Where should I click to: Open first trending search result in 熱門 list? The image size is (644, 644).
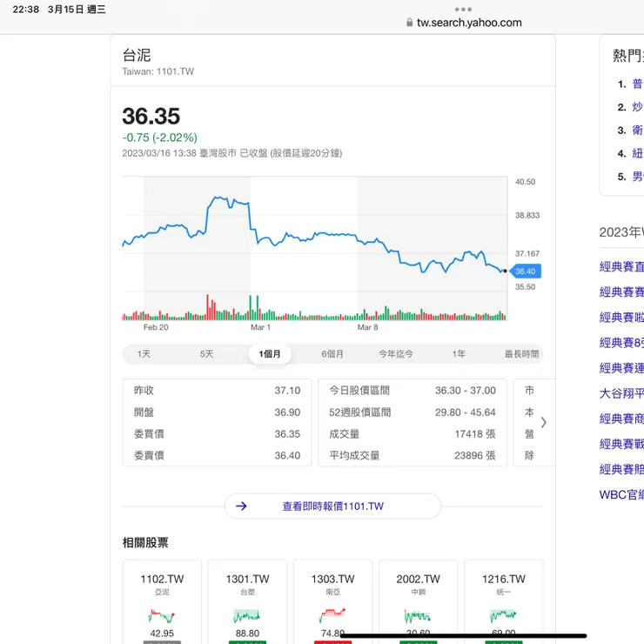click(x=637, y=84)
